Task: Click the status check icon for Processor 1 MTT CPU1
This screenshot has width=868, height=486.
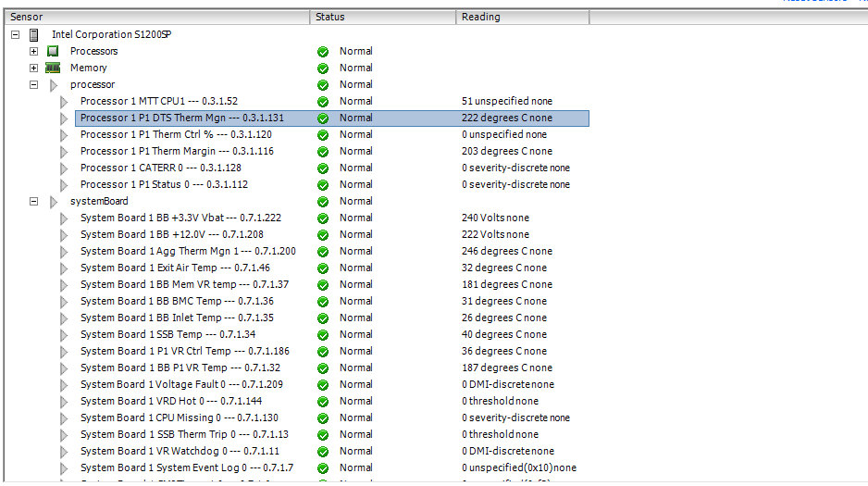Action: [323, 102]
